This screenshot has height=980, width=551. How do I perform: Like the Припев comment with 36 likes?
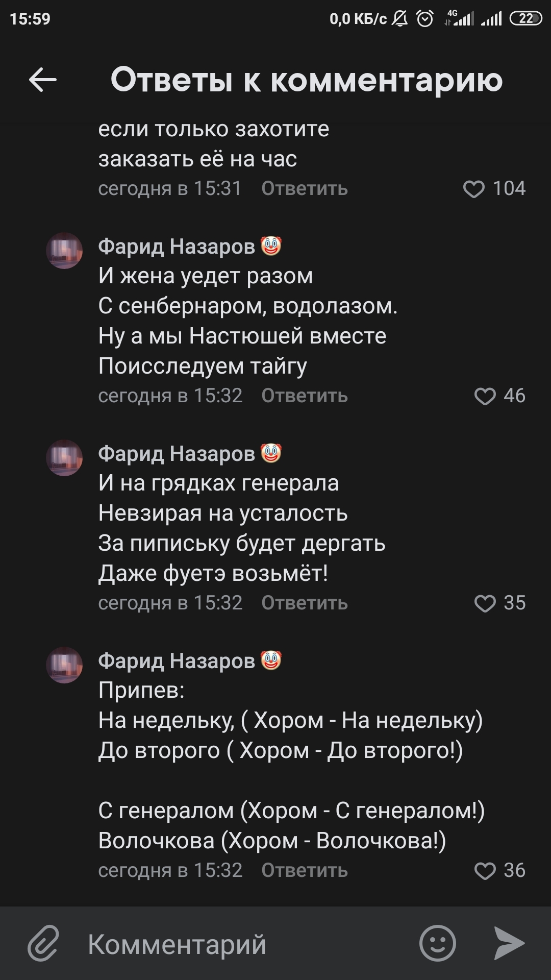click(x=485, y=871)
